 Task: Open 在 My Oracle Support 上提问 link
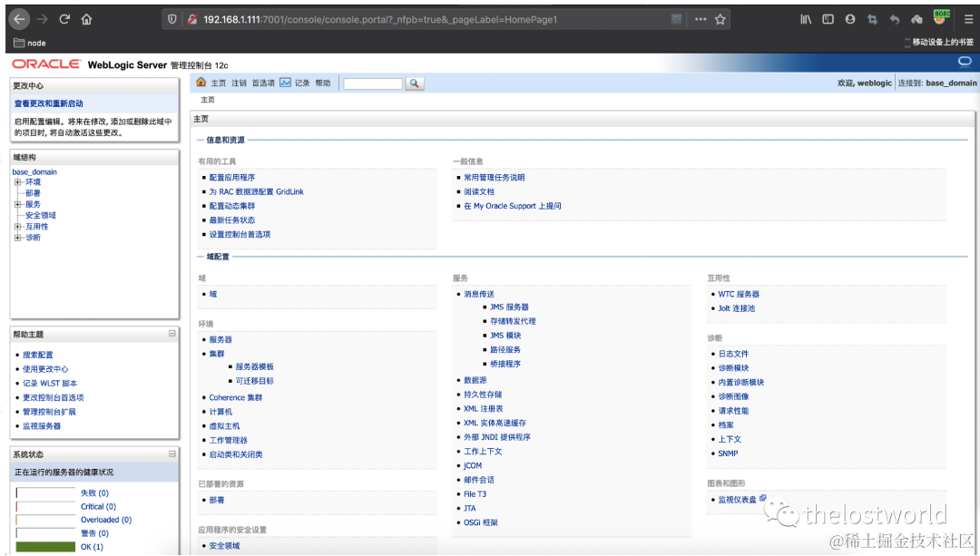(513, 206)
